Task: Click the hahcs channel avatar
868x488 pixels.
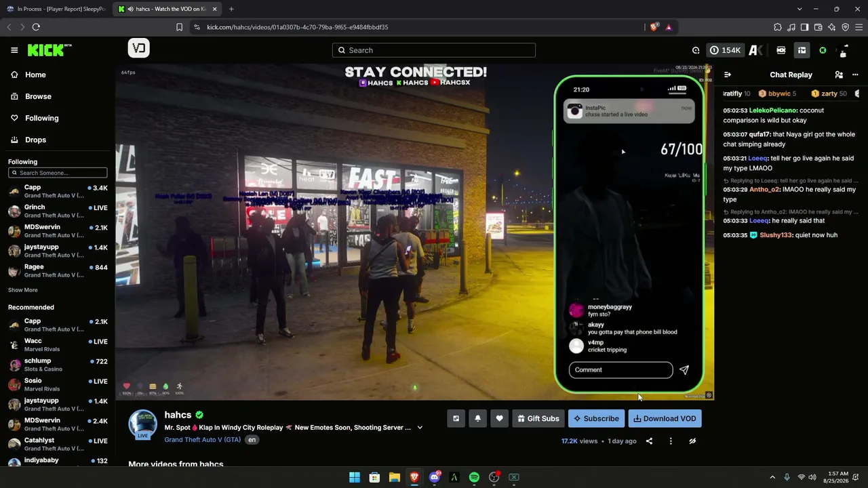Action: pos(143,424)
